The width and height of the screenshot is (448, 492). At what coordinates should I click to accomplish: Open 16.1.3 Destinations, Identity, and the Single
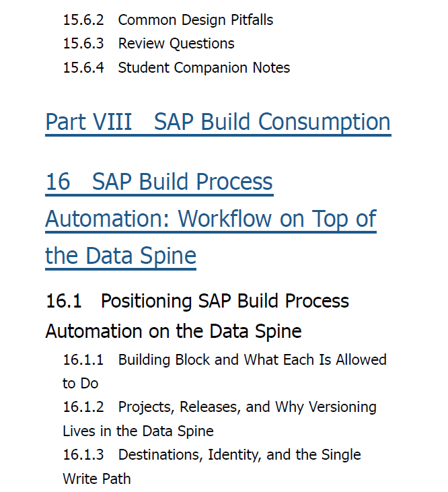point(212,455)
